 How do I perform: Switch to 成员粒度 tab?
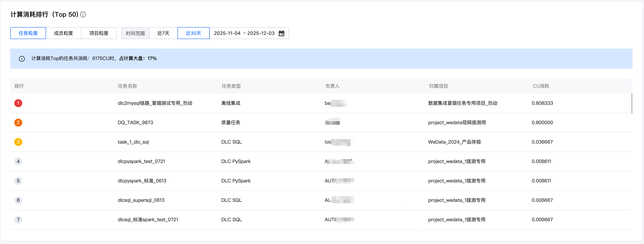tap(64, 33)
